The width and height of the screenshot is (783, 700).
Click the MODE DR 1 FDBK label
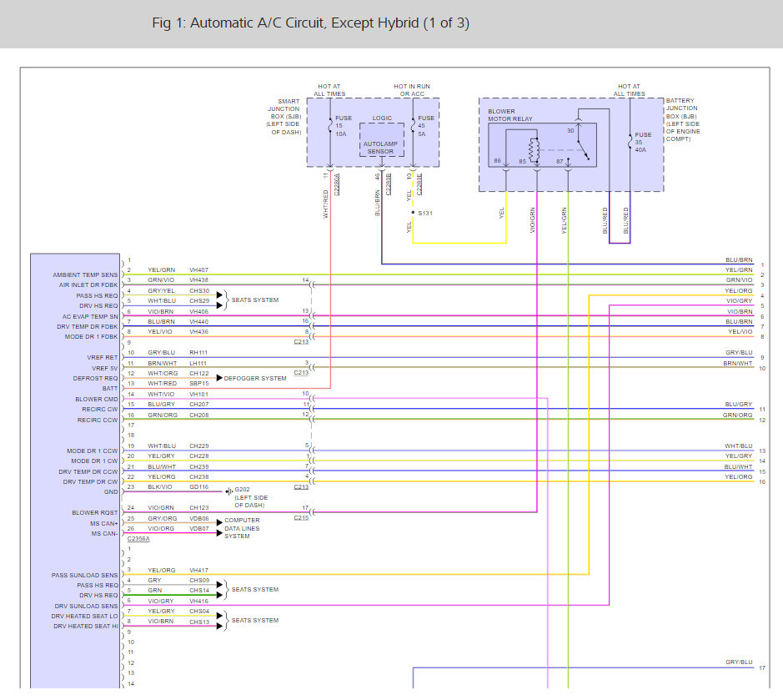(x=92, y=337)
